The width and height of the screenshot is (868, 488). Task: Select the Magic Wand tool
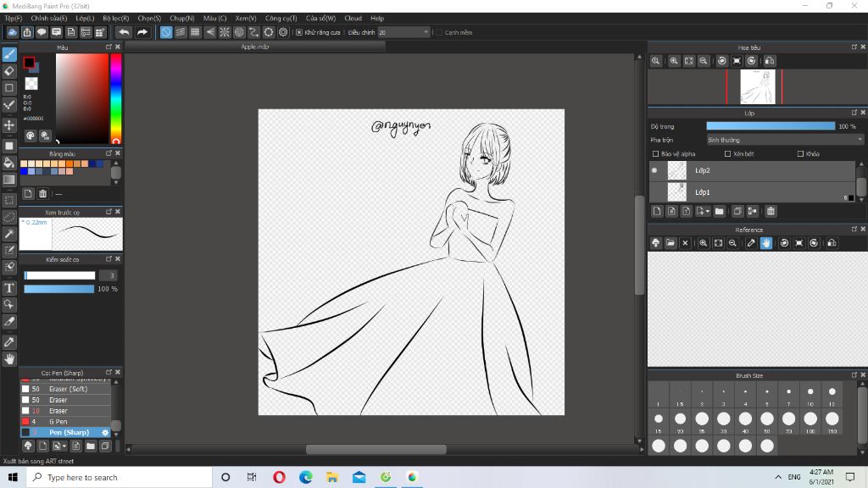(x=9, y=234)
